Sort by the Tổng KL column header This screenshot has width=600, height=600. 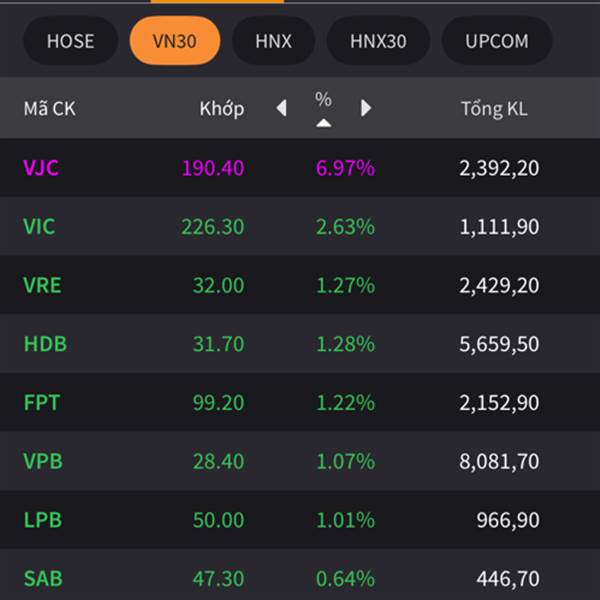pyautogui.click(x=494, y=109)
